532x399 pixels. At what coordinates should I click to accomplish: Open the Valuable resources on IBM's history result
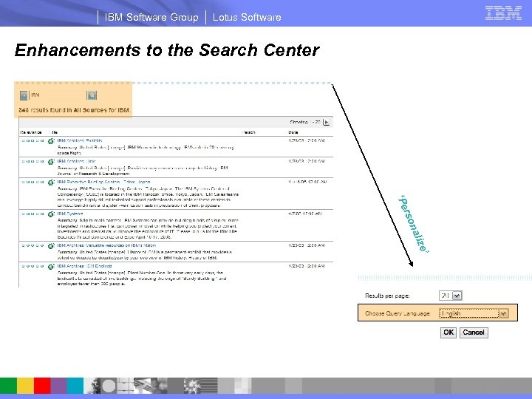[106, 245]
